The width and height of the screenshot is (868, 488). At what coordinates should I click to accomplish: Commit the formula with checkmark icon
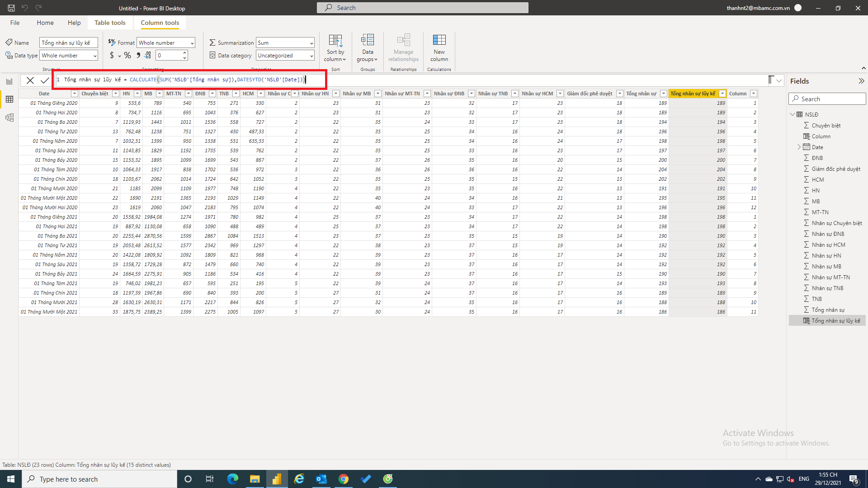44,80
